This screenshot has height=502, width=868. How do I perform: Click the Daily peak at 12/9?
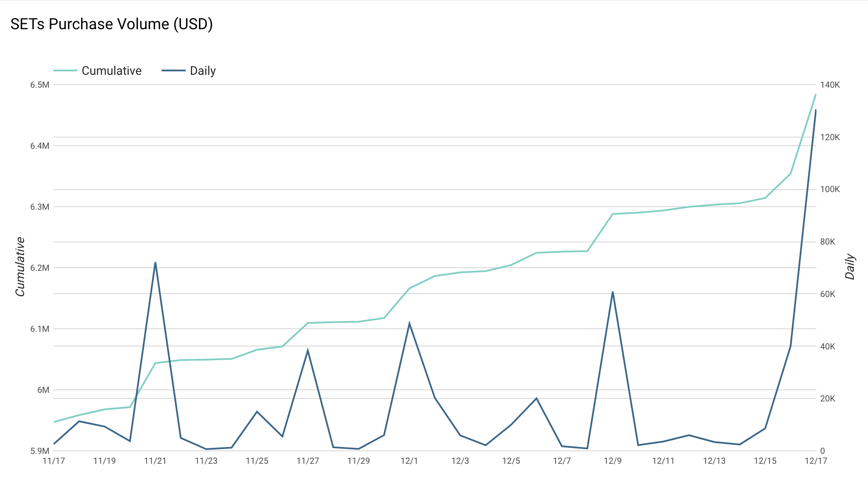tap(612, 292)
